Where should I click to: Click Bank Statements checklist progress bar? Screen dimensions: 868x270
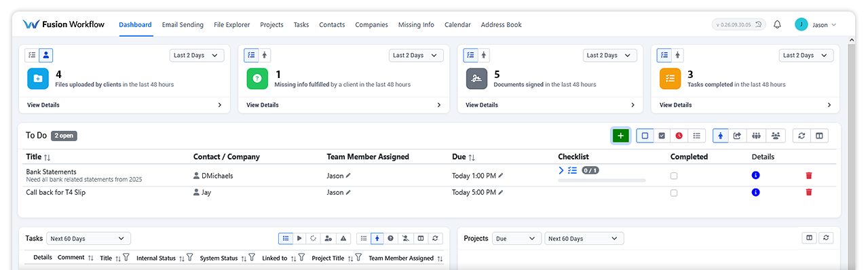pyautogui.click(x=602, y=180)
